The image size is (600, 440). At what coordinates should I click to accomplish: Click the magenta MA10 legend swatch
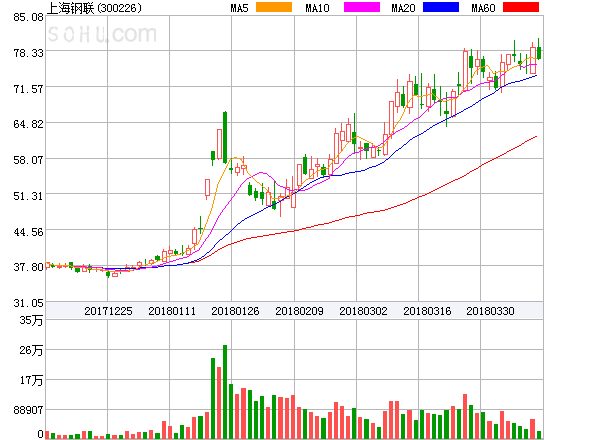click(x=362, y=7)
